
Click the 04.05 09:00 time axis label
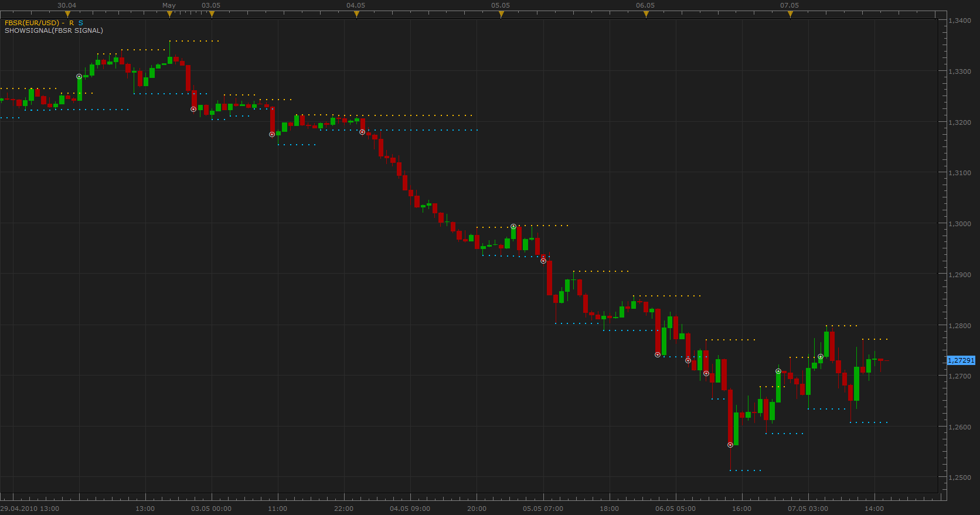[x=410, y=509]
